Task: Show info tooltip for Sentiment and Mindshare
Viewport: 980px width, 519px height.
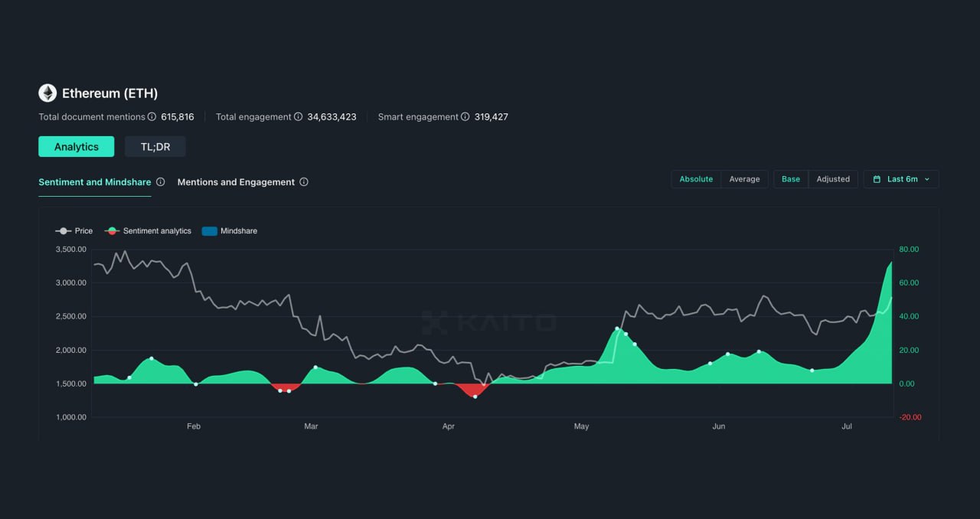Action: pyautogui.click(x=160, y=182)
